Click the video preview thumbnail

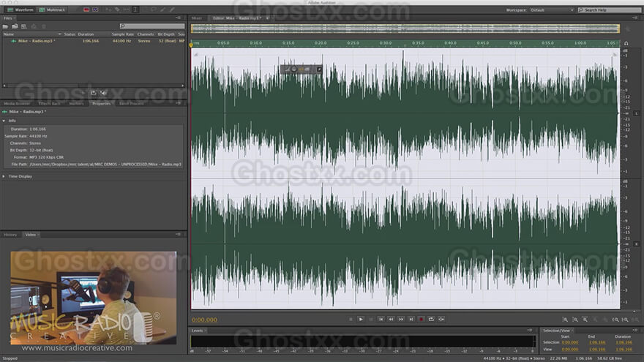point(94,298)
